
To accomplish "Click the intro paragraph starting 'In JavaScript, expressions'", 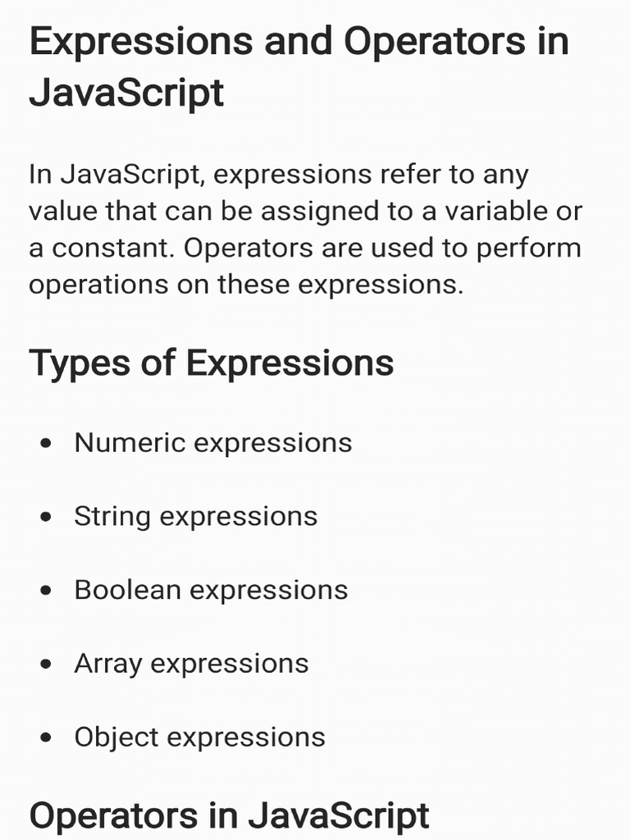I will (x=305, y=230).
